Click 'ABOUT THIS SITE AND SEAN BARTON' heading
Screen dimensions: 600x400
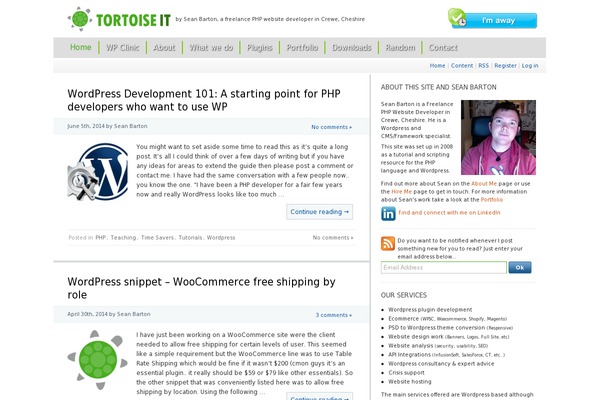439,87
